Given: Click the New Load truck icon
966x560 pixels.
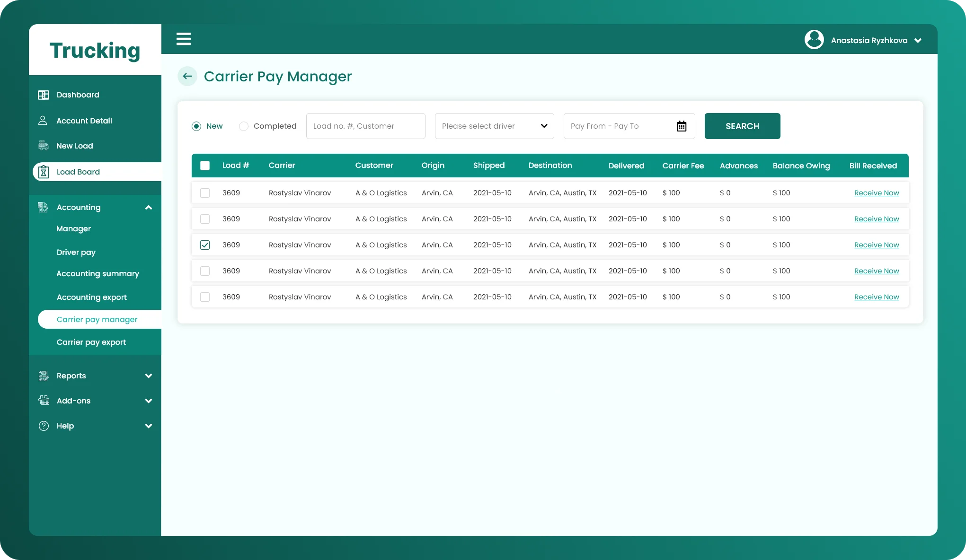Looking at the screenshot, I should [x=44, y=146].
